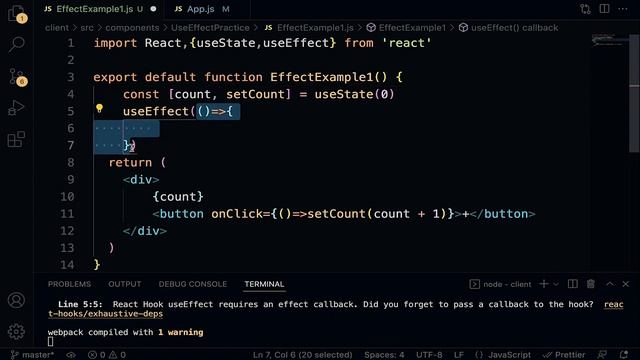This screenshot has height=360, width=640.
Task: Close unsaved dot on EffectExample1.js tab
Action: (x=153, y=9)
